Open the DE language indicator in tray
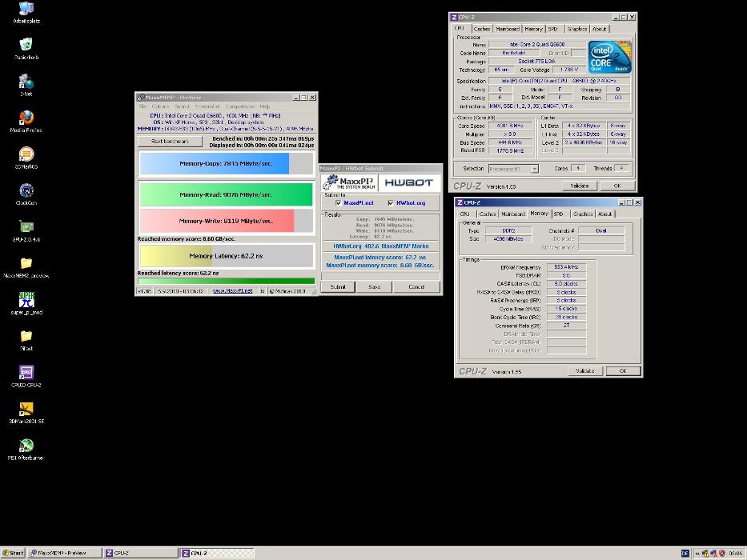The width and height of the screenshot is (747, 560). coord(685,553)
